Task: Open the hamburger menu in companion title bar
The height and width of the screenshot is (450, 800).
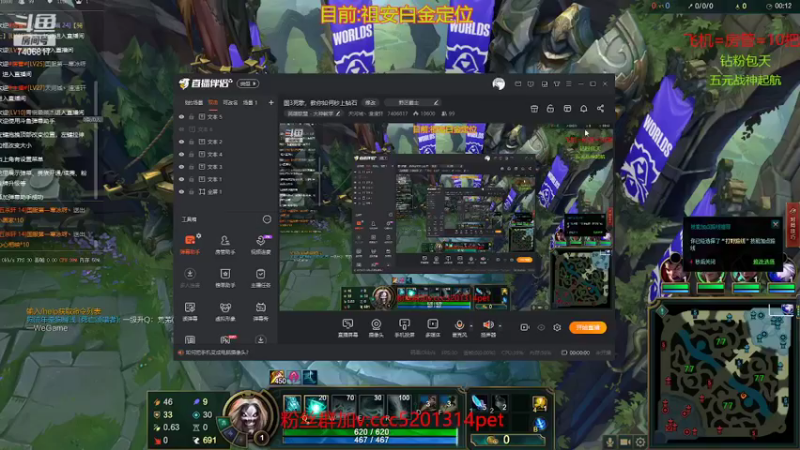Action: point(569,83)
